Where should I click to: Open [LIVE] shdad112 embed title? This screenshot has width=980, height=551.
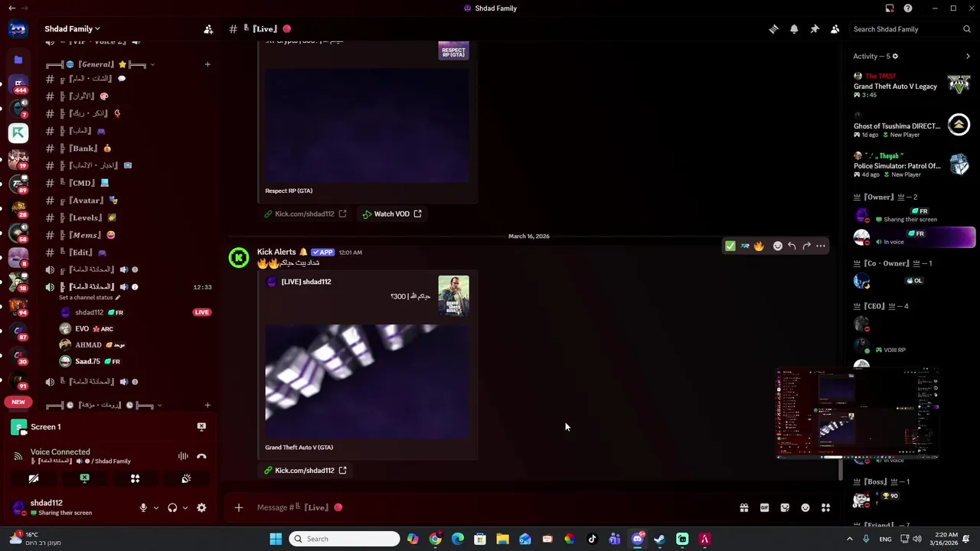click(306, 282)
